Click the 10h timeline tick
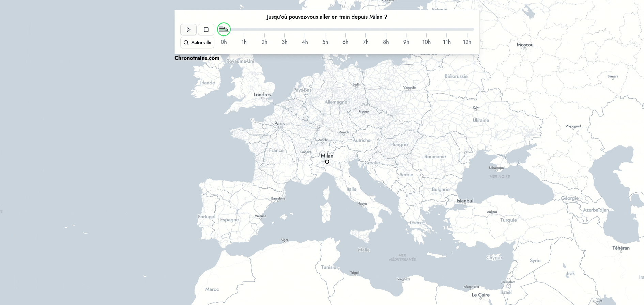Viewport: 644px width, 305px height. coord(426,42)
